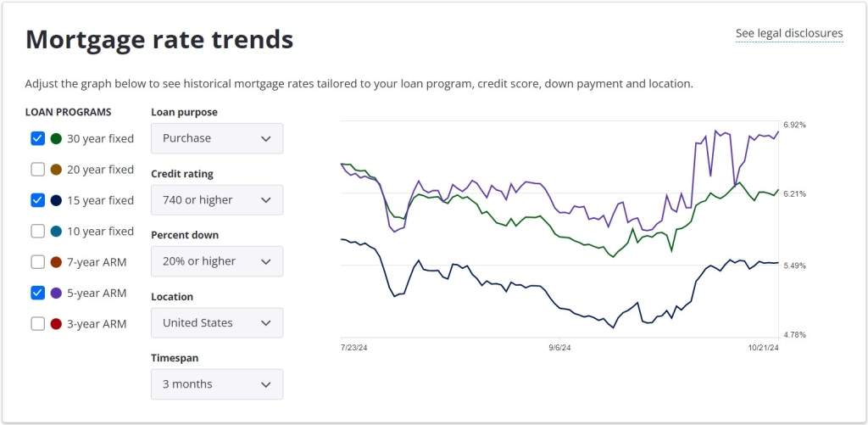Enable the 3-year ARM checkbox
Viewport: 868px width, 425px height.
[37, 323]
